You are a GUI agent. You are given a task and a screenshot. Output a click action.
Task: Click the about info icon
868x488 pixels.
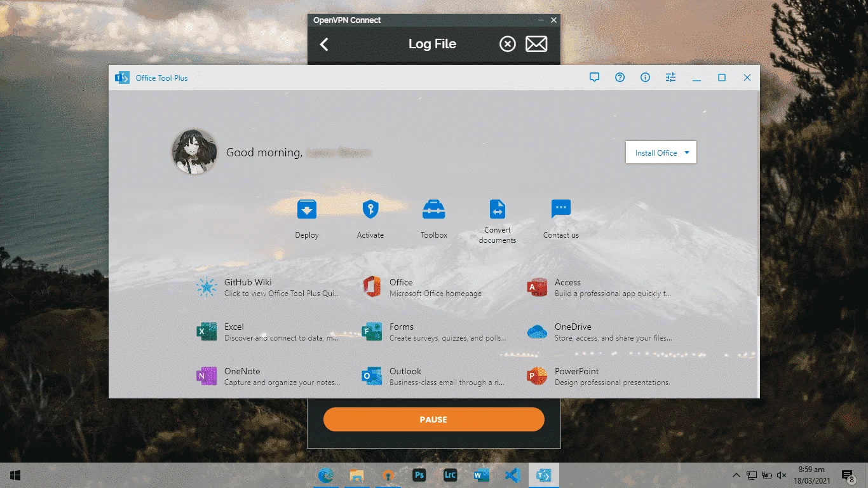(x=646, y=78)
